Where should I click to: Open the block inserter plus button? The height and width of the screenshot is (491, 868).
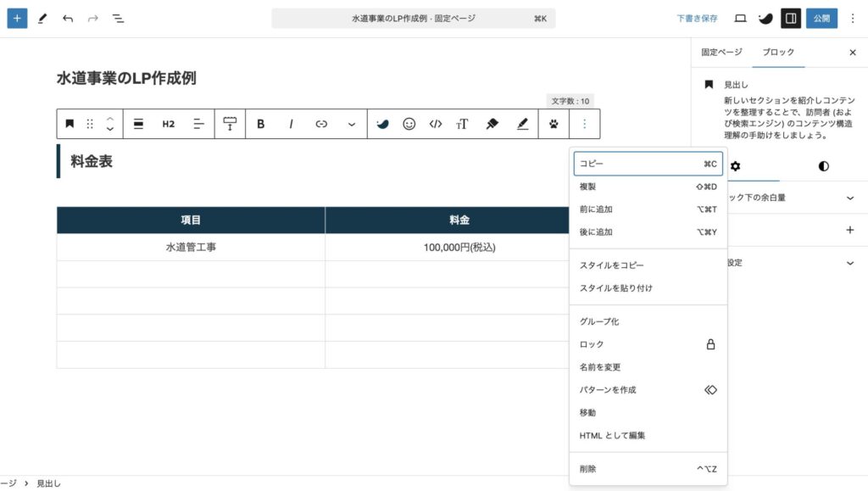pos(17,19)
